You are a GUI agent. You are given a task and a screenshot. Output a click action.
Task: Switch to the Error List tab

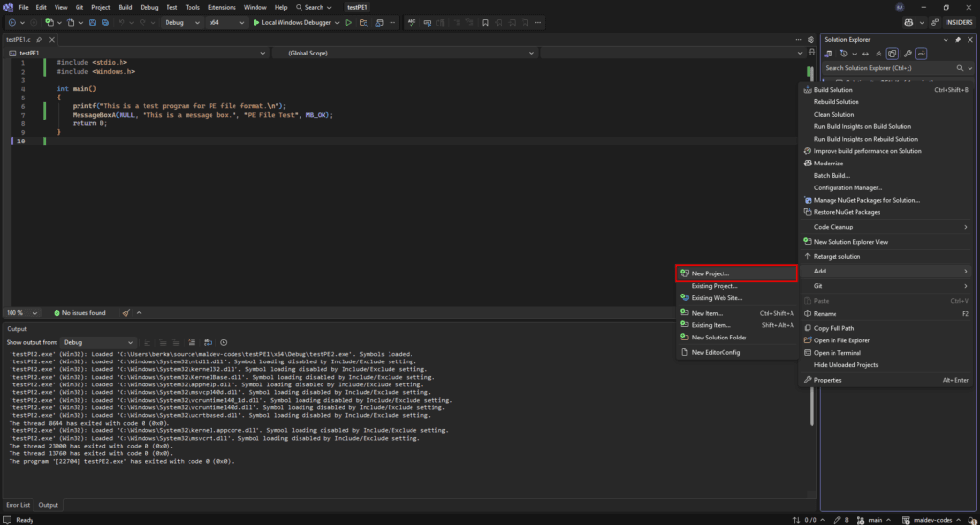point(18,505)
